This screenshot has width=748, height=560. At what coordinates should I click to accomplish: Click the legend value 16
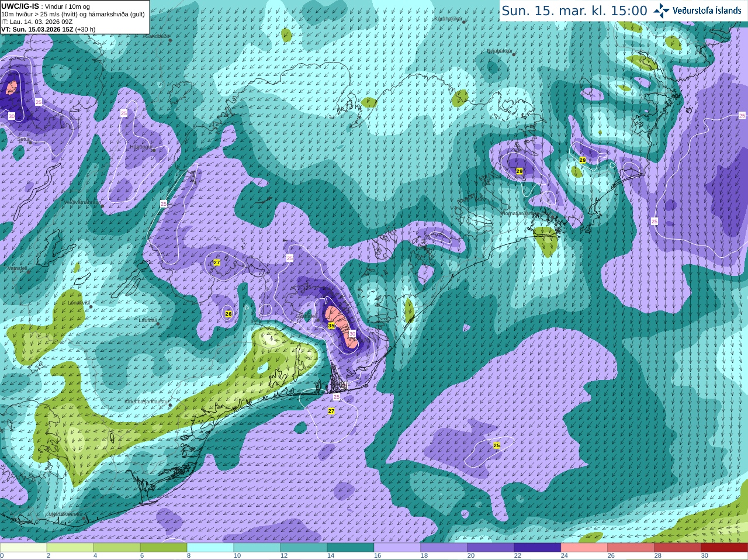[378, 555]
